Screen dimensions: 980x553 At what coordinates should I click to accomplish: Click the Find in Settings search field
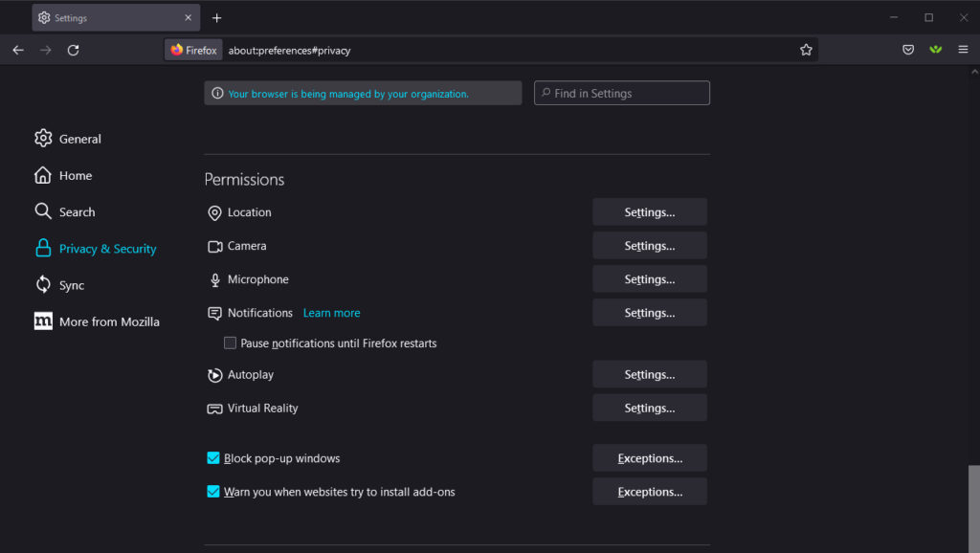coord(622,93)
